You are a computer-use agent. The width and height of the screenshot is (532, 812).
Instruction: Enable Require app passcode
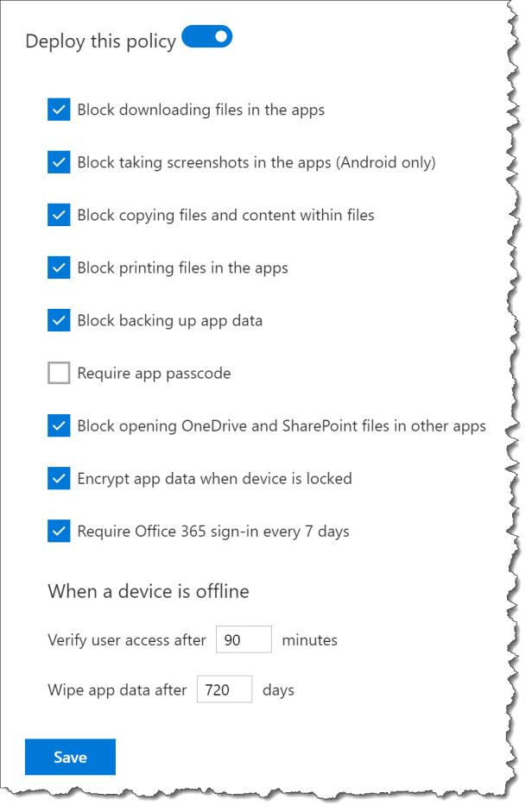[58, 373]
